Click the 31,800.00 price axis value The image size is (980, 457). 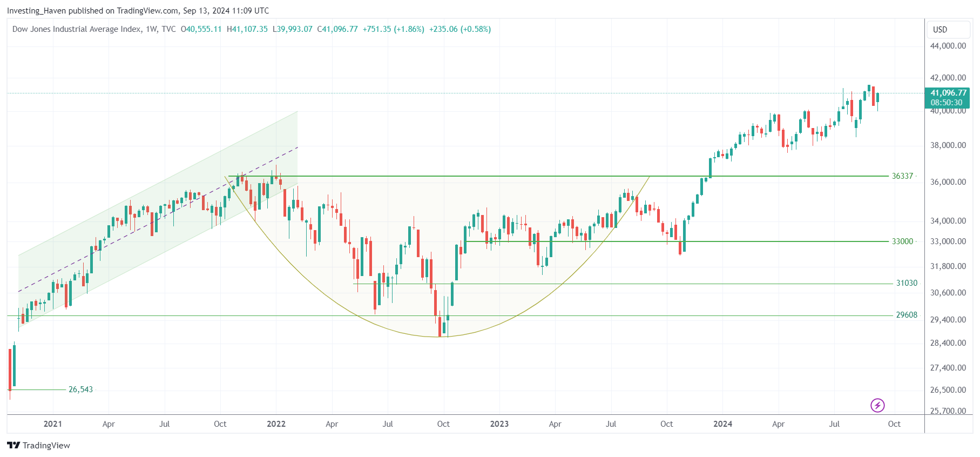[x=948, y=266]
